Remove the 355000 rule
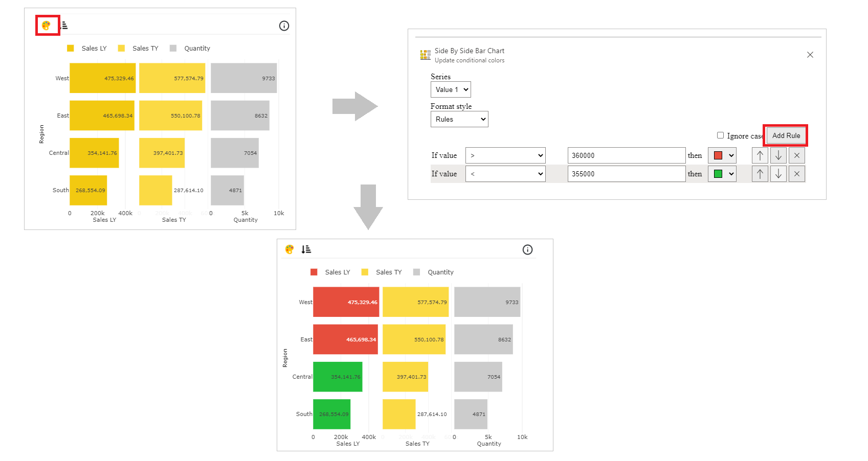The width and height of the screenshot is (868, 461). coord(797,174)
